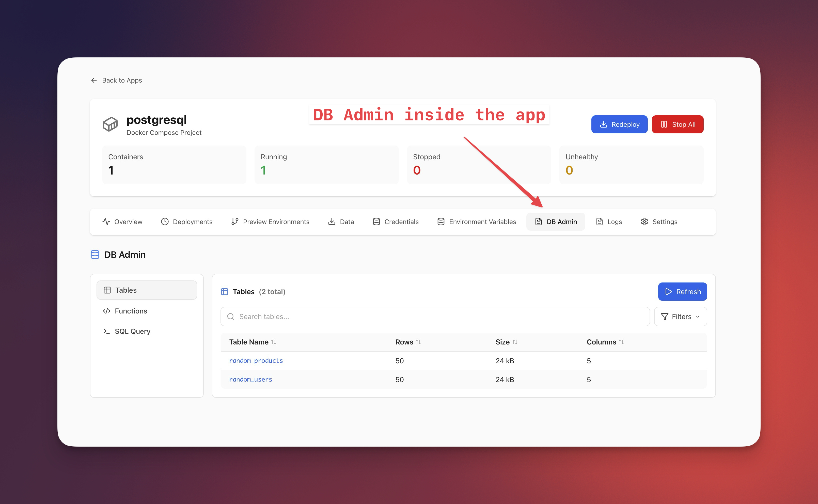818x504 pixels.
Task: Click the Deployments clock icon
Action: (x=165, y=222)
